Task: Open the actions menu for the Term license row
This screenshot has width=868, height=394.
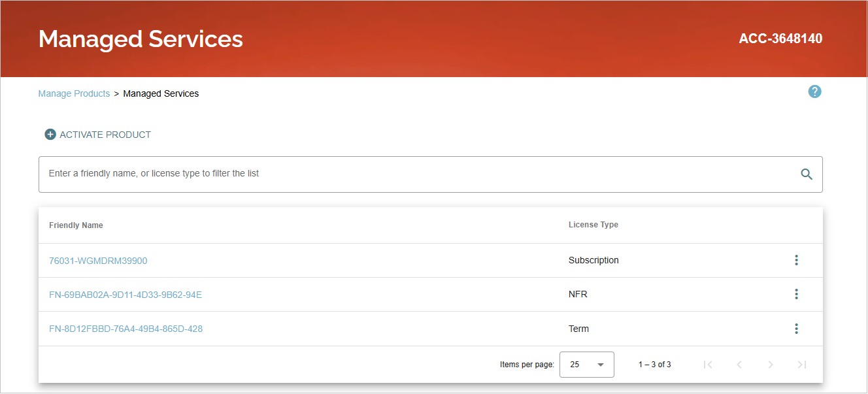Action: click(796, 329)
